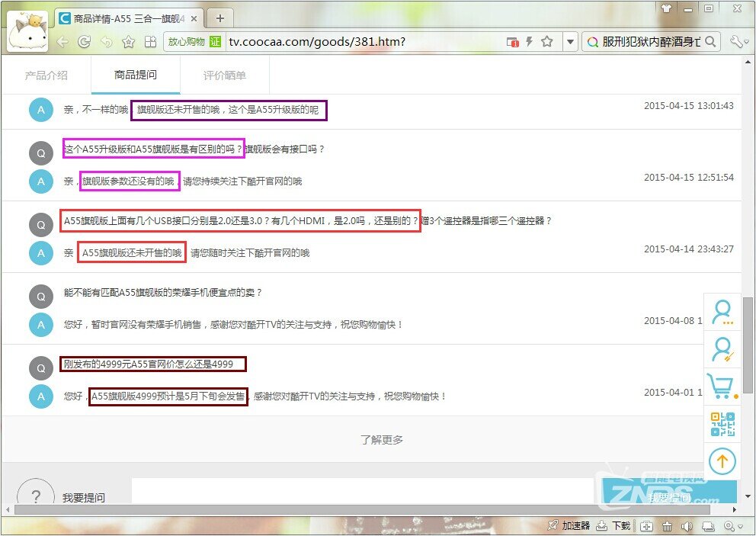Click the 加速器 rocket accelerator icon
The image size is (756, 536).
(x=569, y=525)
